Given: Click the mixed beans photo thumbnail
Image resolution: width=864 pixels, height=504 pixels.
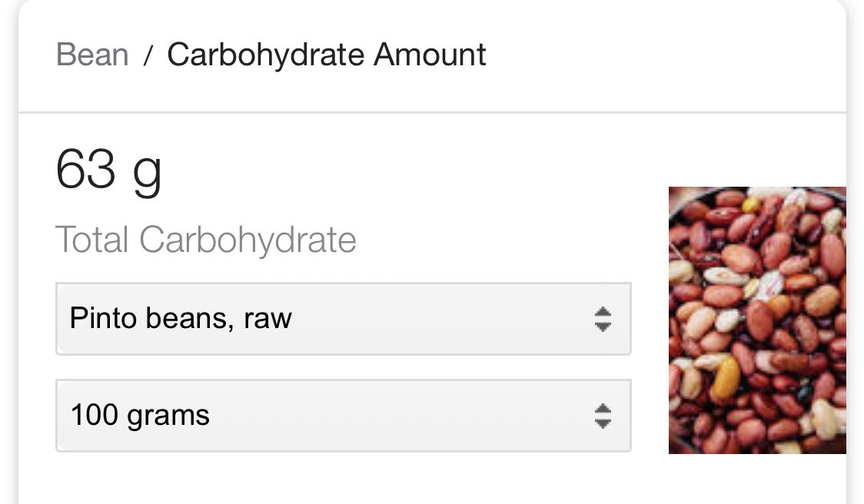Looking at the screenshot, I should pos(757,320).
